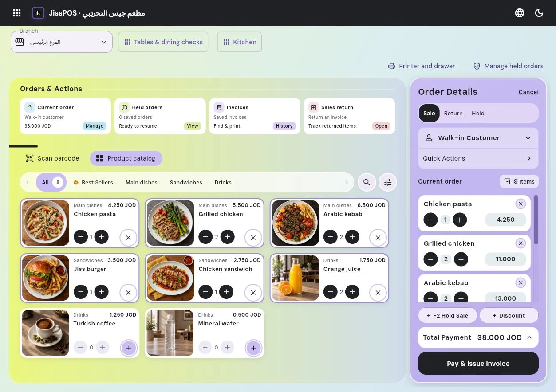Click the Jiss burger thumbnail

click(x=45, y=278)
